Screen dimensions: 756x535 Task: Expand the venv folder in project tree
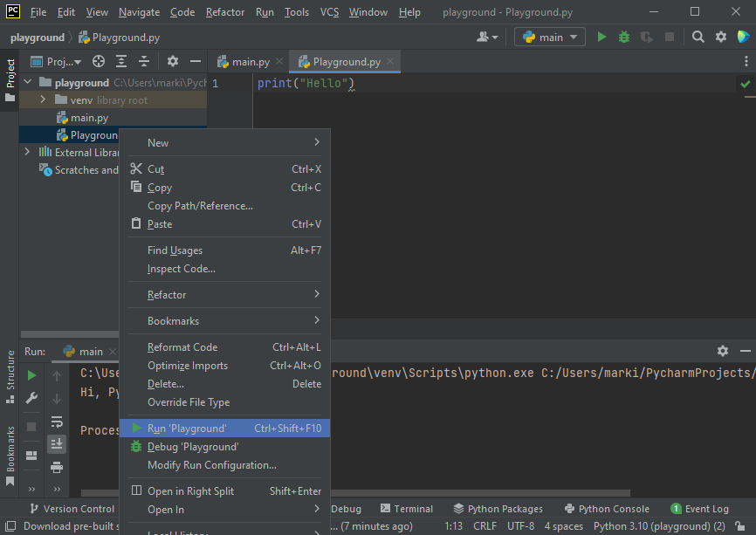42,99
